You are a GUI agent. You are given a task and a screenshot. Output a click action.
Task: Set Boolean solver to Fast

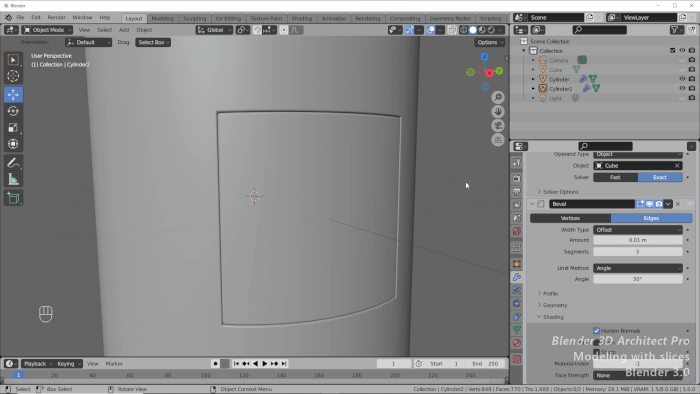coord(615,177)
